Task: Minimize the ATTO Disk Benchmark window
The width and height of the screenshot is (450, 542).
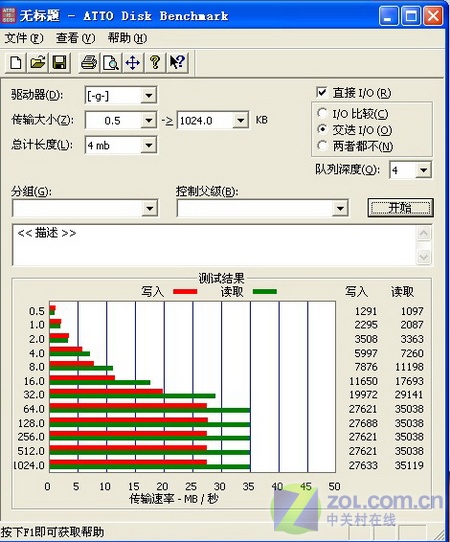Action: [388, 16]
